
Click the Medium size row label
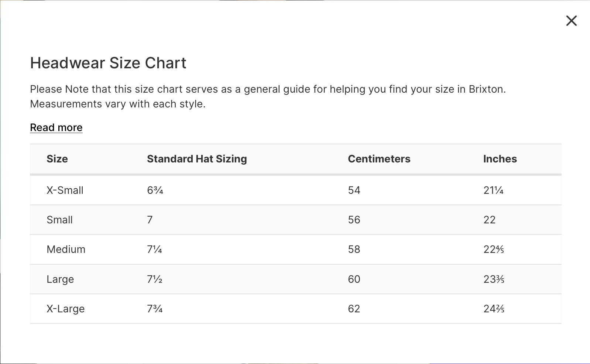(66, 249)
